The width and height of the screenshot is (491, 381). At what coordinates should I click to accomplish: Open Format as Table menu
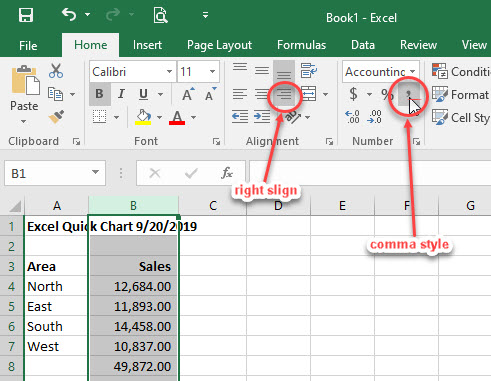(461, 94)
